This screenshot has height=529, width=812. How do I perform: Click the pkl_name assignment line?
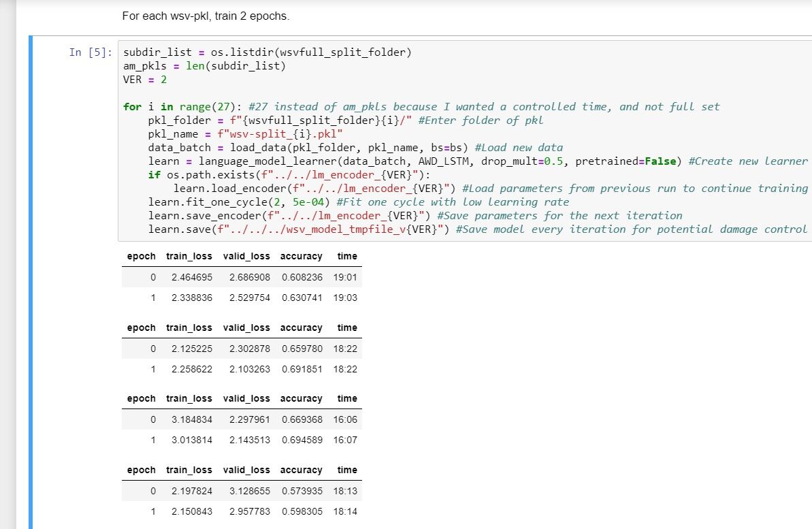click(245, 134)
